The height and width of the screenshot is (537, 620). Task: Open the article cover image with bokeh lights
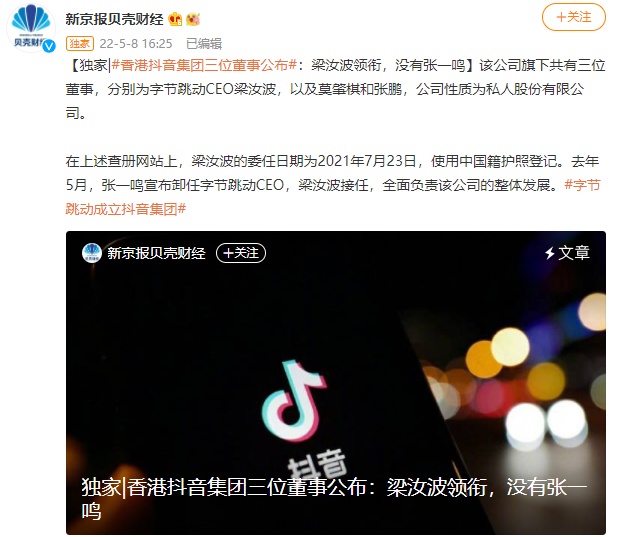(x=336, y=383)
